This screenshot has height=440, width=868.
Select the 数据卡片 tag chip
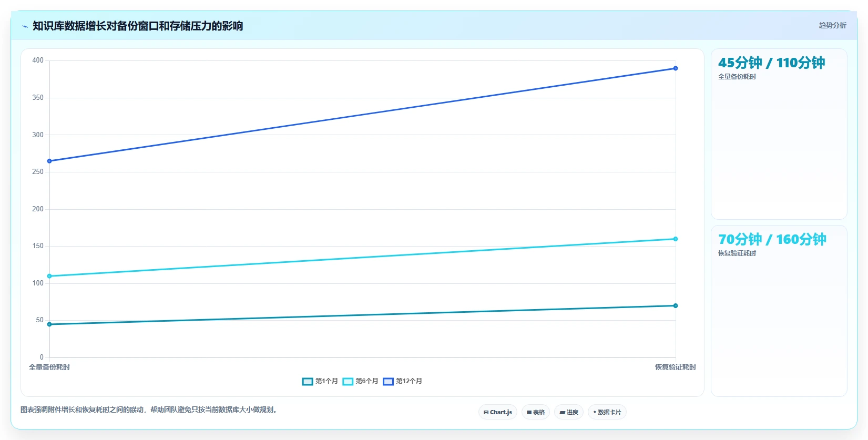[x=607, y=412]
